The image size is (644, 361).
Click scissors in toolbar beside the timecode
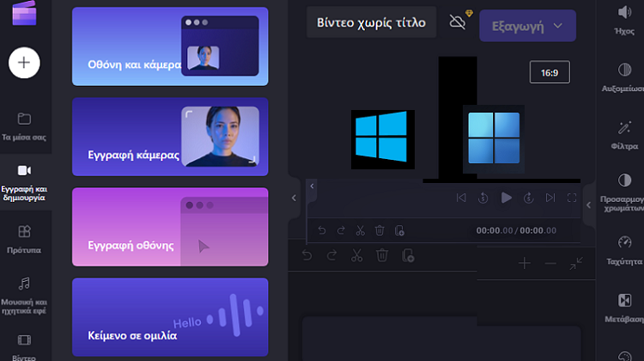(x=360, y=230)
